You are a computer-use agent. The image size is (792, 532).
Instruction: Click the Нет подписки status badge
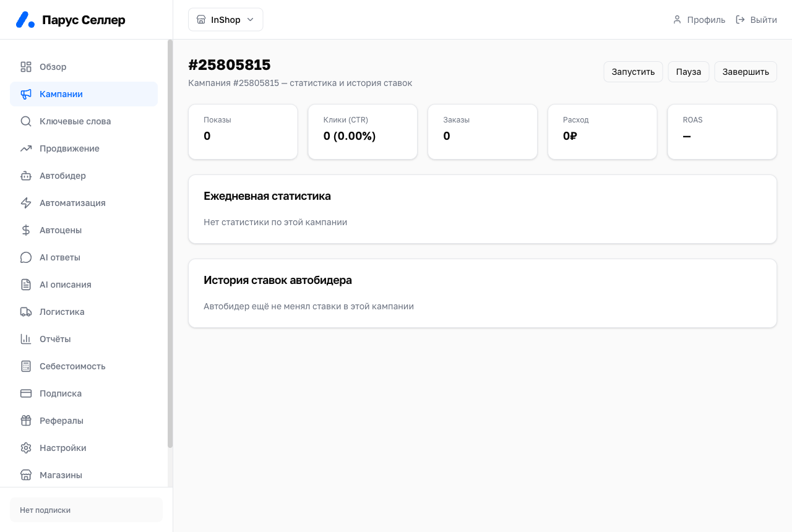(86, 510)
